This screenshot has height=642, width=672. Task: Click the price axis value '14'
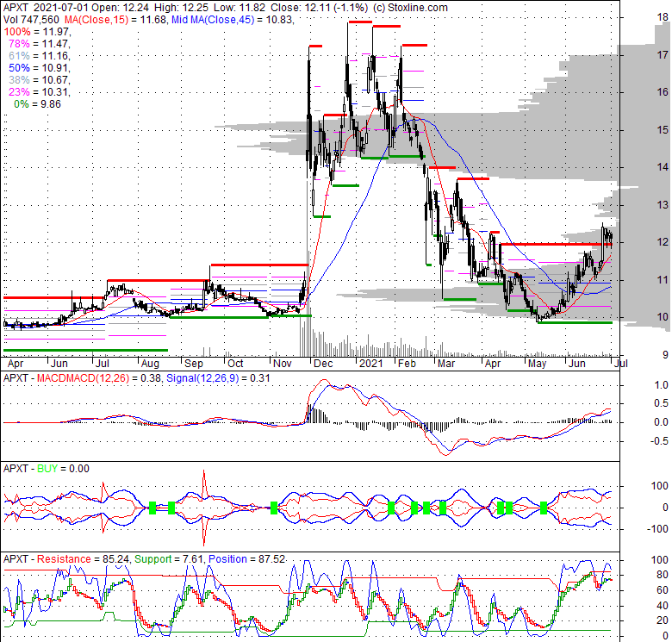click(663, 167)
